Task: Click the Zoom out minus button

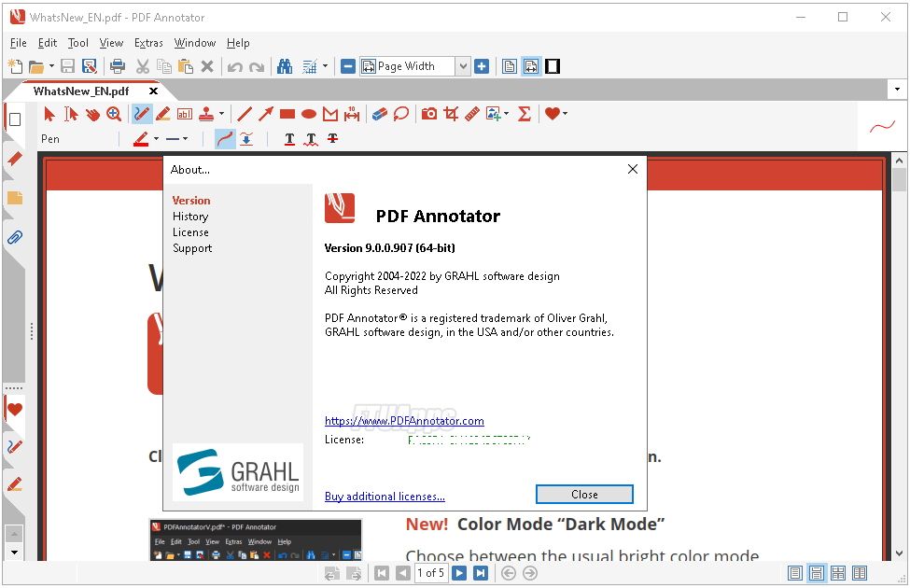Action: [x=347, y=66]
